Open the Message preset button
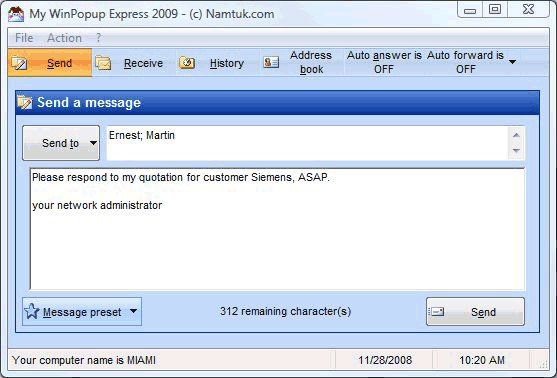This screenshot has width=557, height=378. click(82, 312)
